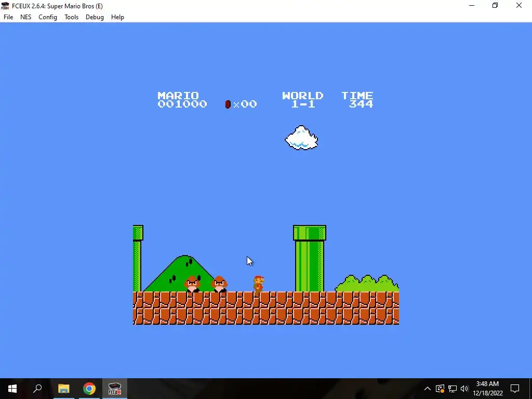Screen dimensions: 532x399
Task: Click the FCEUX icon in title bar
Action: pos(5,6)
